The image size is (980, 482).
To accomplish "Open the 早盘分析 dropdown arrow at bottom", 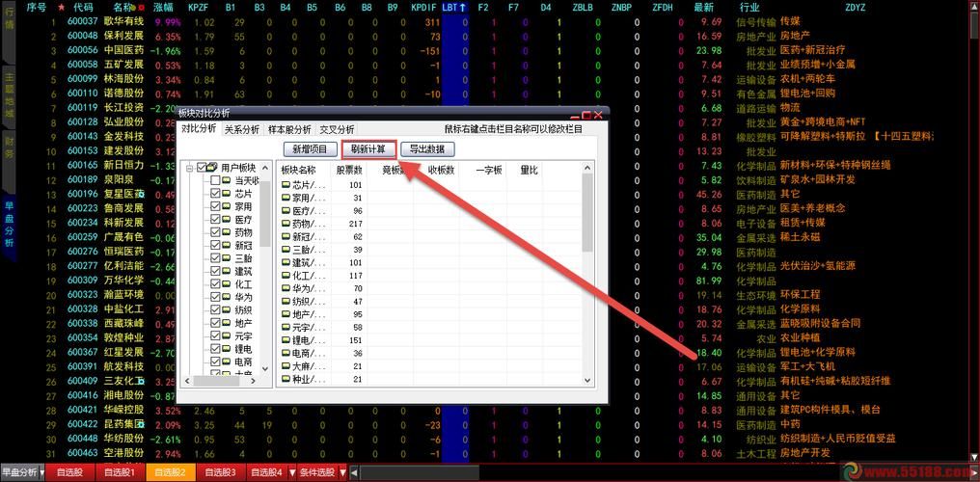I will pos(41,472).
